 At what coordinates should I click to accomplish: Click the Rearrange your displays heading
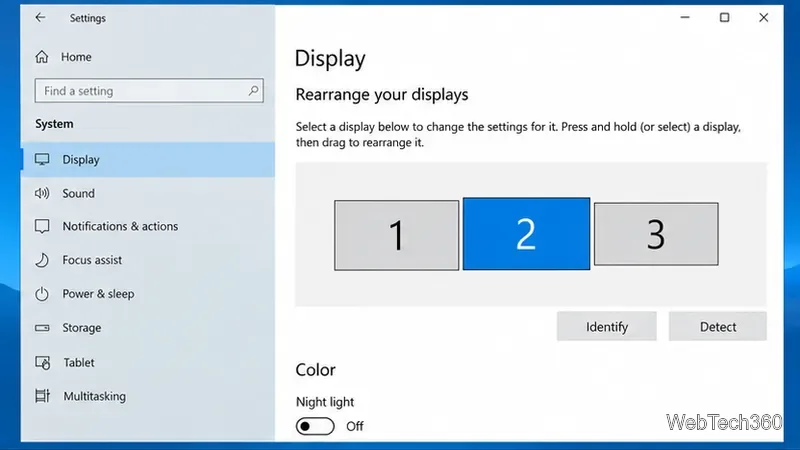[x=382, y=95]
